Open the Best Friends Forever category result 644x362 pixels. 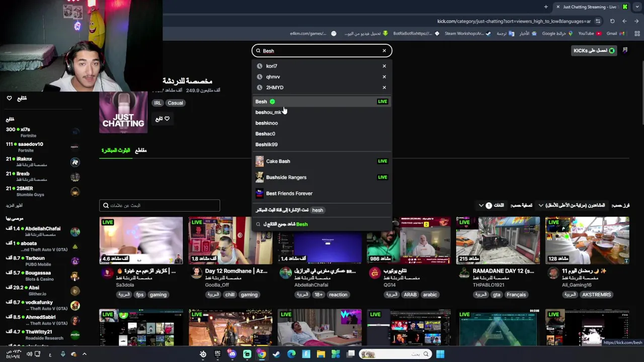click(321, 193)
